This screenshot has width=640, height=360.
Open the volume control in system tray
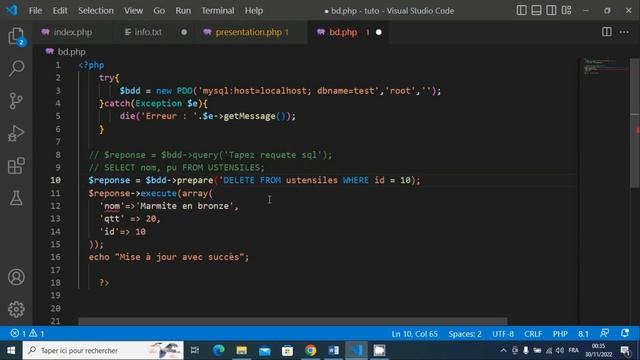560,350
